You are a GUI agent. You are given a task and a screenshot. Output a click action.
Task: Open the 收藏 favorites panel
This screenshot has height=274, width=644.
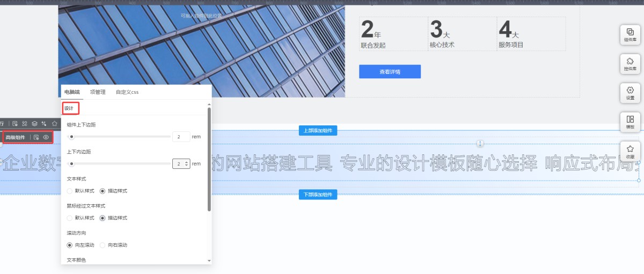coord(630,151)
